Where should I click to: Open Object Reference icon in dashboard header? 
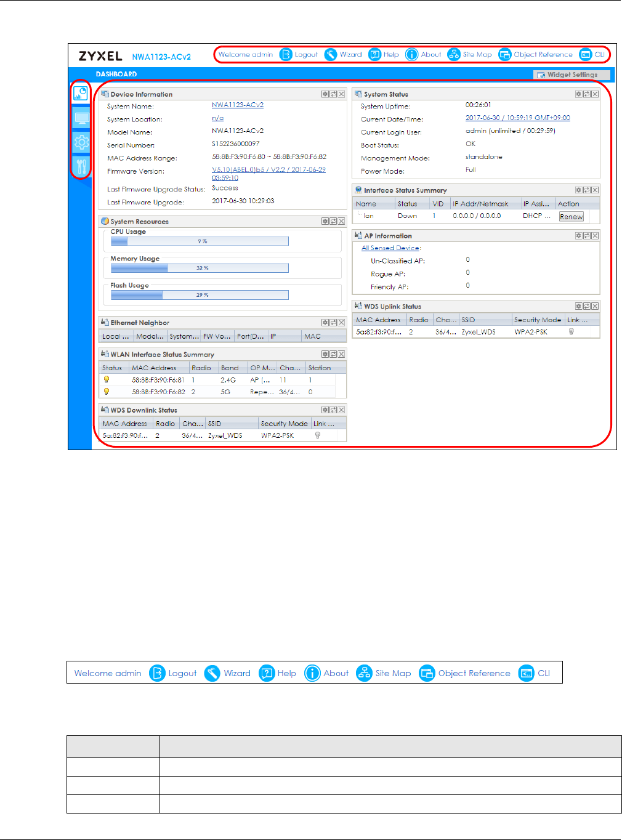click(505, 54)
